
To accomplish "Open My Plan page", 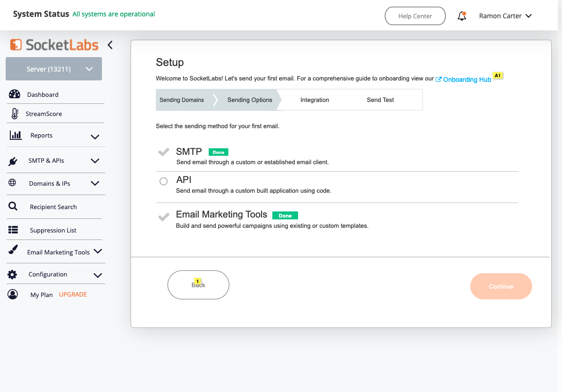I will click(41, 295).
